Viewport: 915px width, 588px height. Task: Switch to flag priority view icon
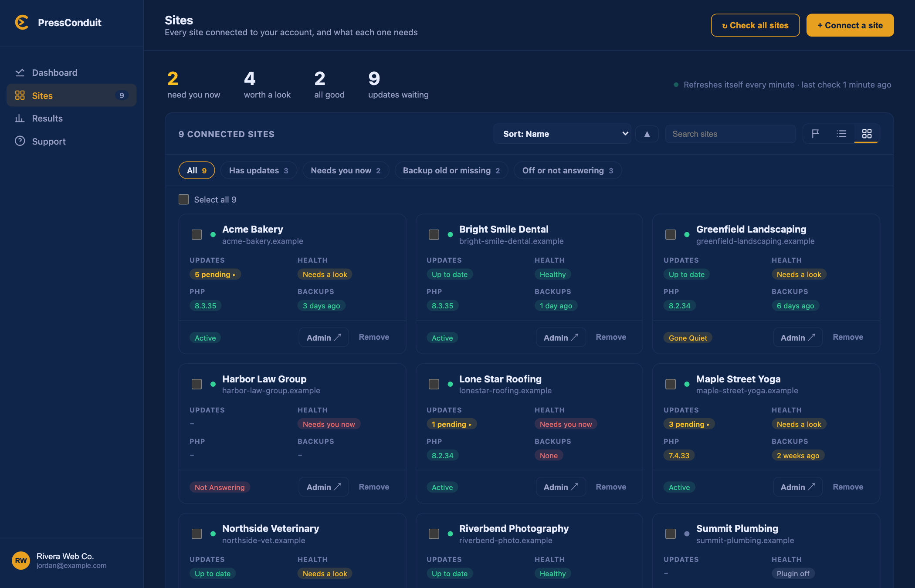tap(815, 134)
